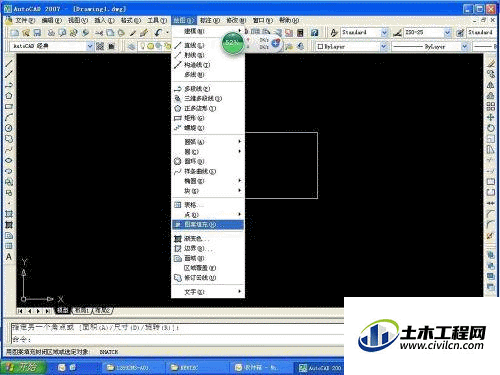Click the Save icon in standard toolbar
This screenshot has width=500, height=375.
point(37,33)
